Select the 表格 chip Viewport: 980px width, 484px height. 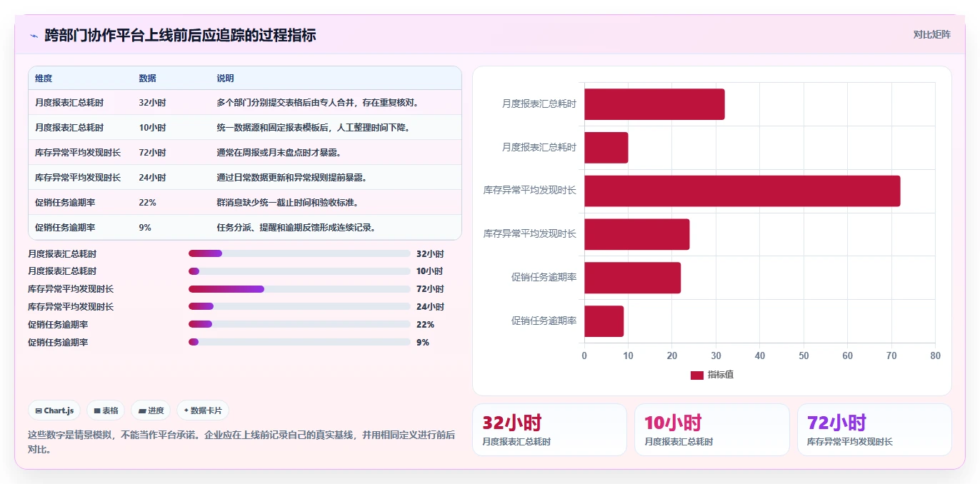click(106, 410)
